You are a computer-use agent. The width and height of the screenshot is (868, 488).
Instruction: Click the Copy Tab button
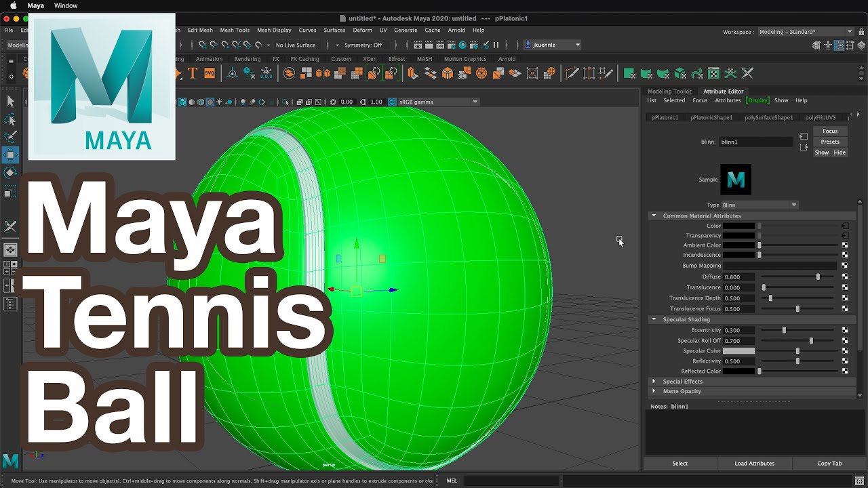829,464
